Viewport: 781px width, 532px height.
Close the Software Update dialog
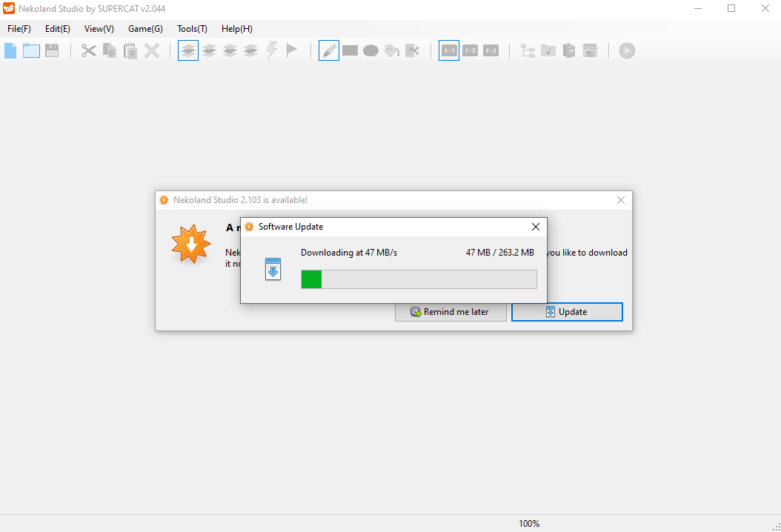pyautogui.click(x=536, y=227)
